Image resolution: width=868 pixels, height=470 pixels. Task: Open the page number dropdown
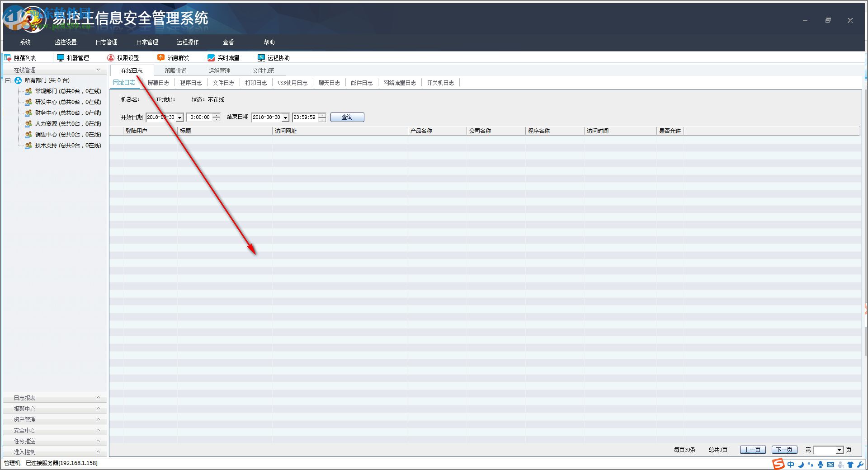[x=840, y=450]
